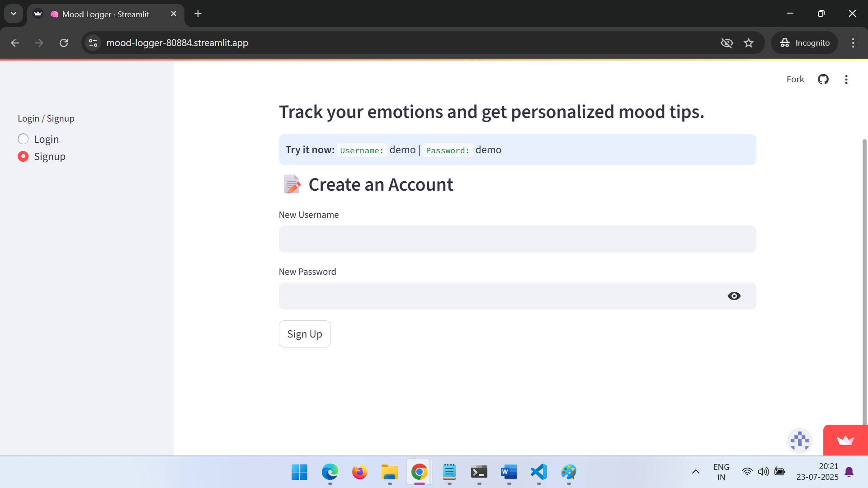Expand hidden system tray icons chevron
Viewport: 868px width, 488px height.
coord(696,472)
